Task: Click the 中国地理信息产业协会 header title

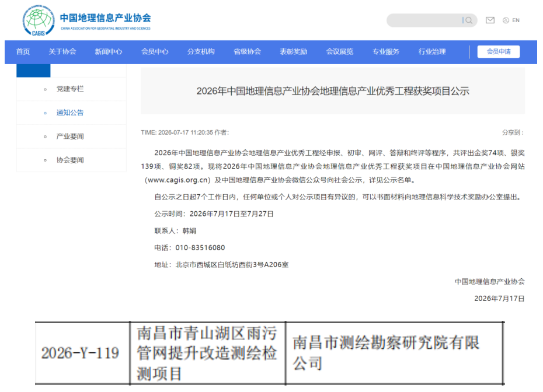Action: [105, 18]
